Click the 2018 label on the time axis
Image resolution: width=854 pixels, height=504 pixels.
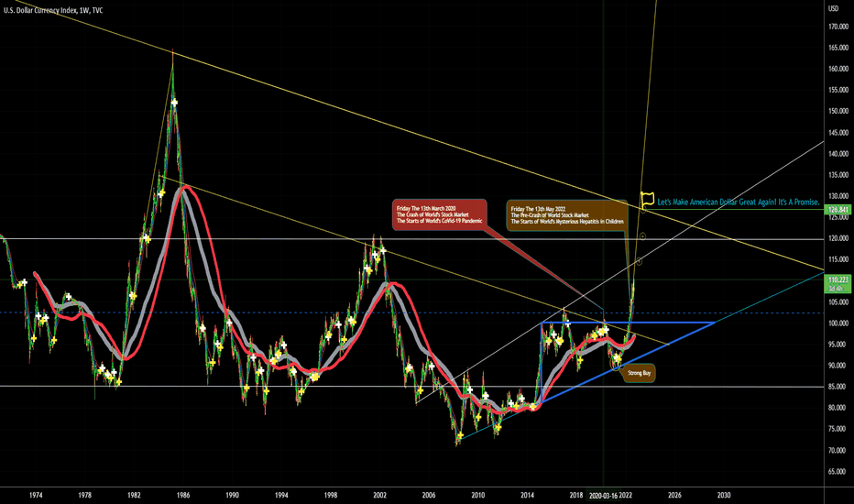[576, 495]
